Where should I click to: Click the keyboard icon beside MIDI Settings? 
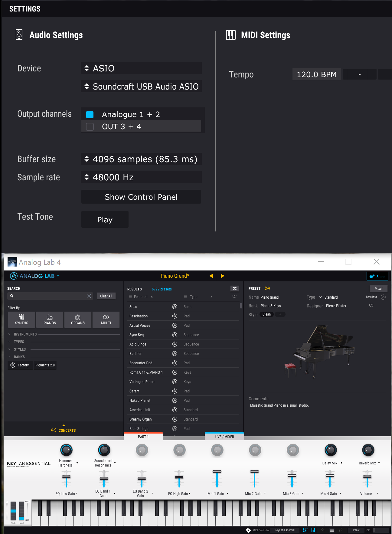pos(231,35)
